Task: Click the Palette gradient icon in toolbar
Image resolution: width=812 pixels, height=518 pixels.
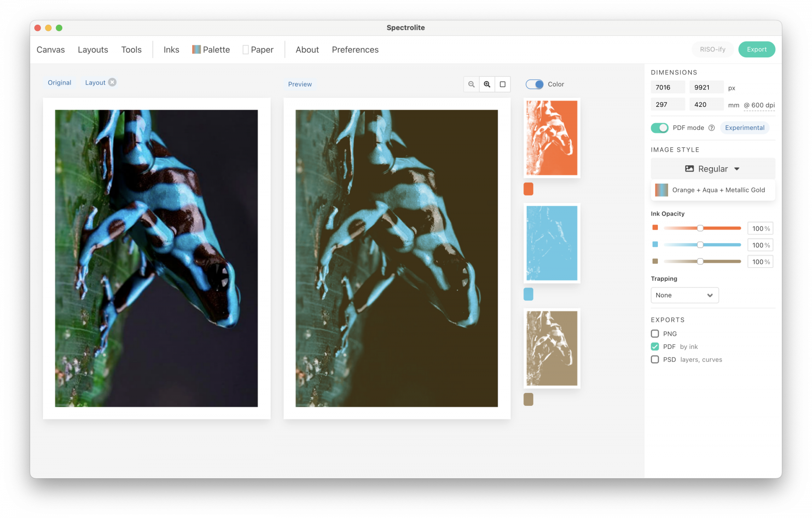Action: pyautogui.click(x=196, y=49)
